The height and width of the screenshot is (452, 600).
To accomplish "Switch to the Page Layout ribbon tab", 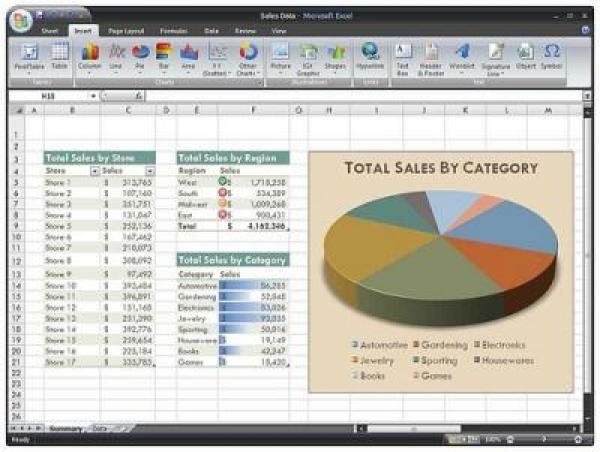I will [x=125, y=31].
